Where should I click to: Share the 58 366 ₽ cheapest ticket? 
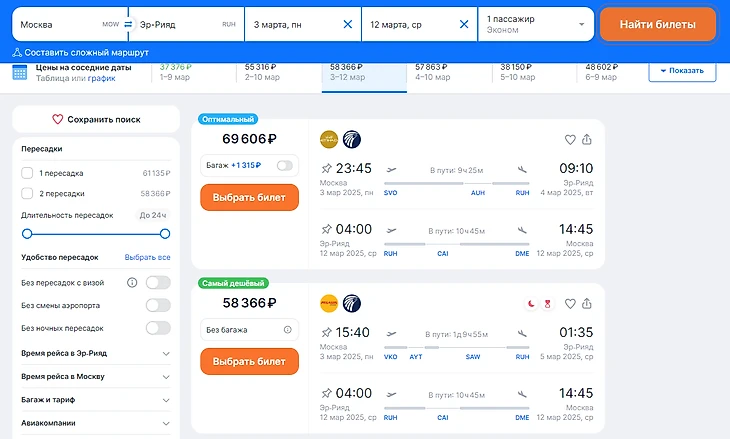[x=587, y=304]
